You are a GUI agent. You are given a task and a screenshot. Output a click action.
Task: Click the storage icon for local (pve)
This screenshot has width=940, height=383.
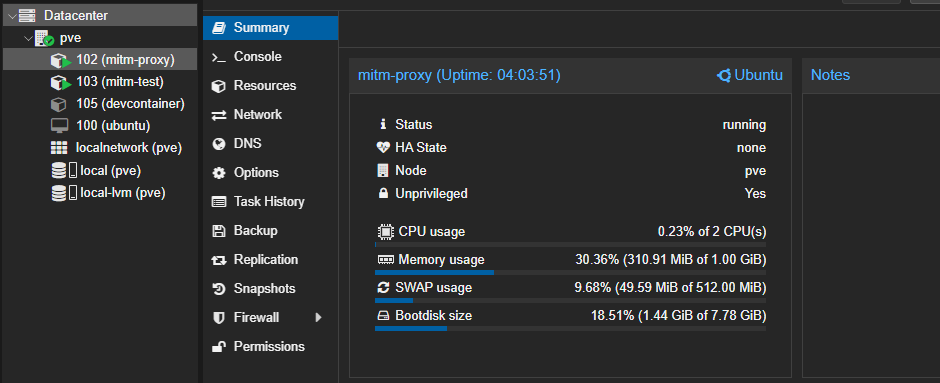pyautogui.click(x=64, y=171)
